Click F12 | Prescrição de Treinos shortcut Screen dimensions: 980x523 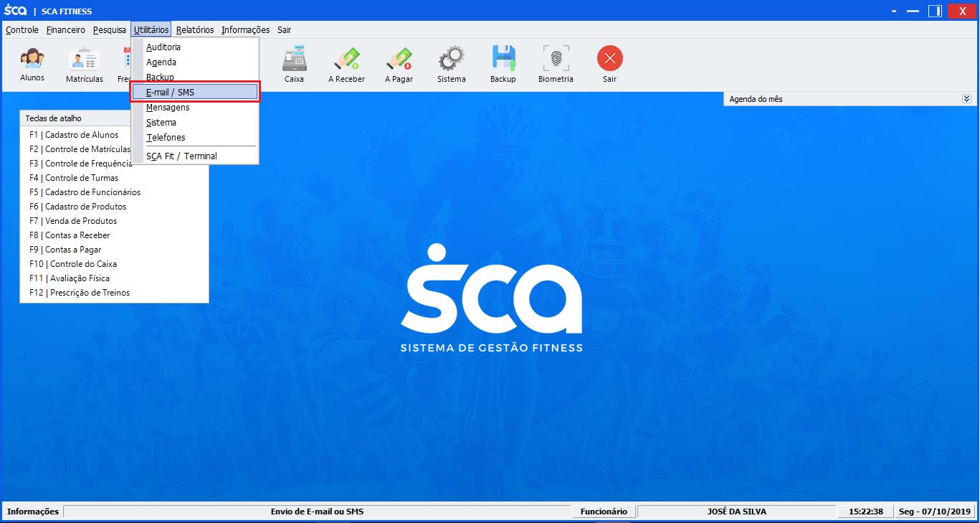80,293
